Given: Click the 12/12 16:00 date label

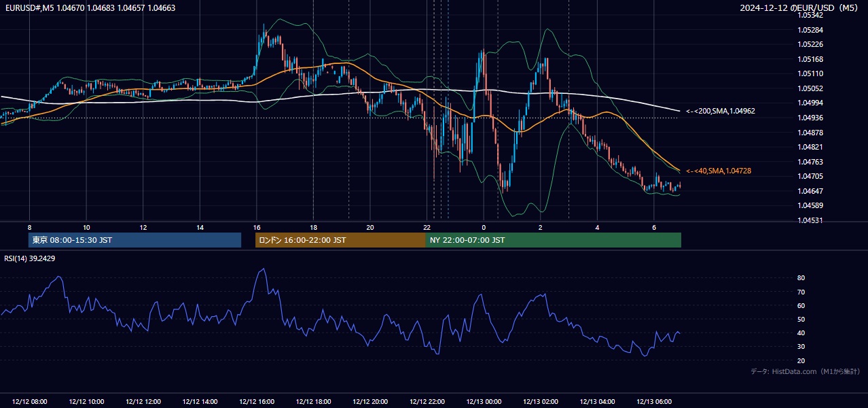Looking at the screenshot, I should (257, 402).
